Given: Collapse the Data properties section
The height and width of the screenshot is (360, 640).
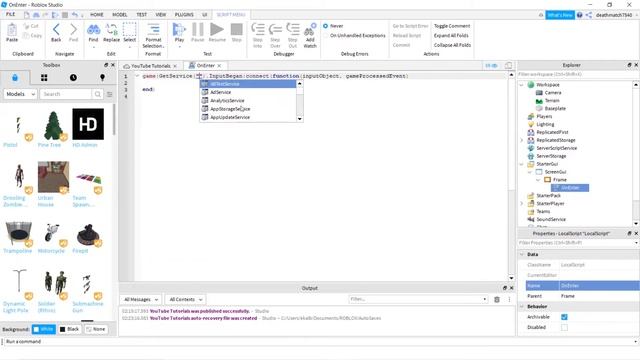Looking at the screenshot, I should point(522,254).
